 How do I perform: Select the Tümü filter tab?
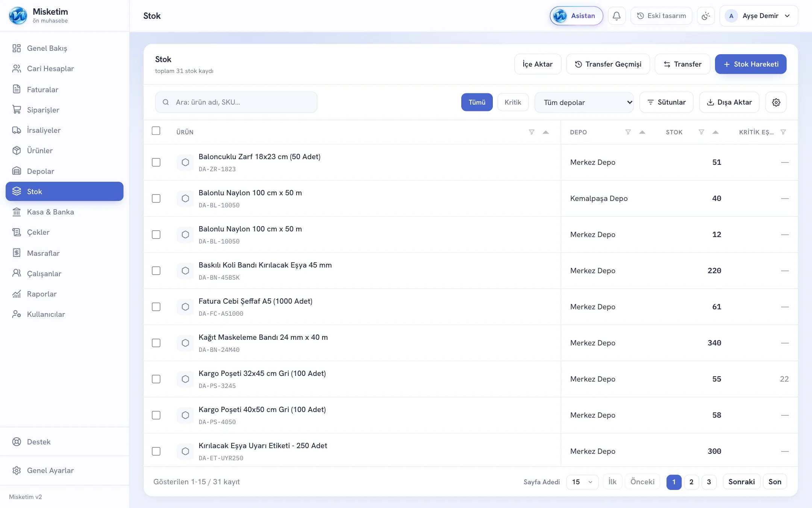(477, 102)
